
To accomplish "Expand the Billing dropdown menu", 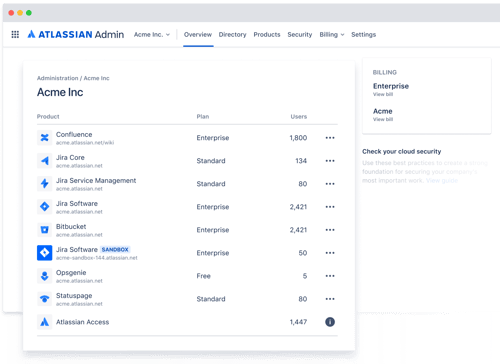I will 332,34.
